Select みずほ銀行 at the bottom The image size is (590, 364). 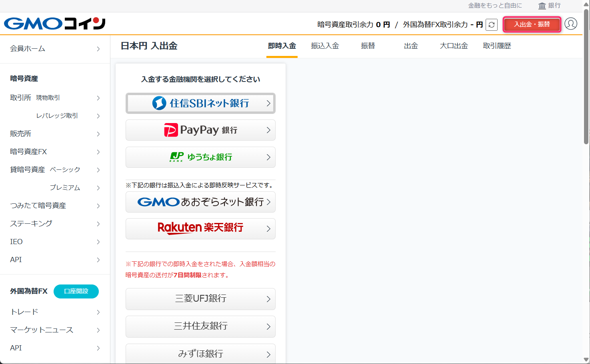click(x=200, y=353)
